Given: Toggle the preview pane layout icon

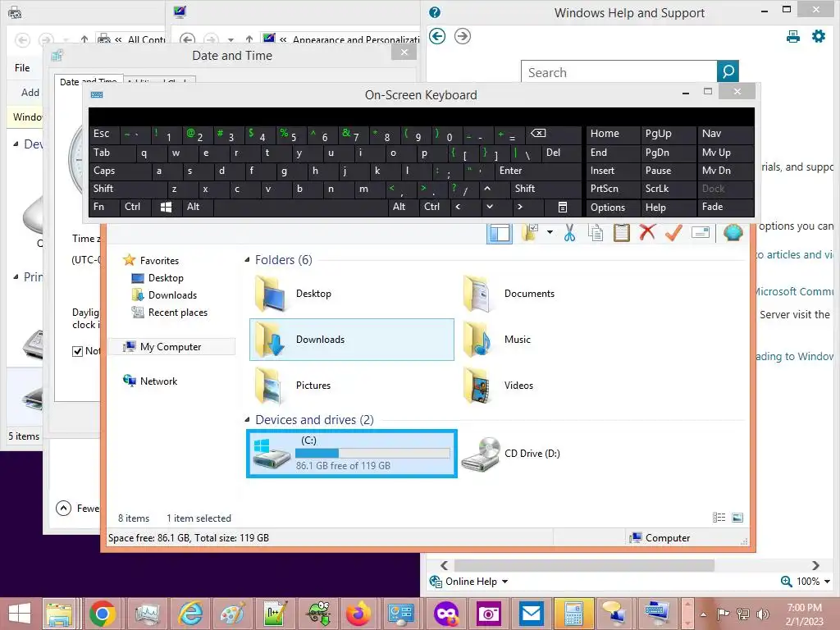Looking at the screenshot, I should (x=500, y=234).
